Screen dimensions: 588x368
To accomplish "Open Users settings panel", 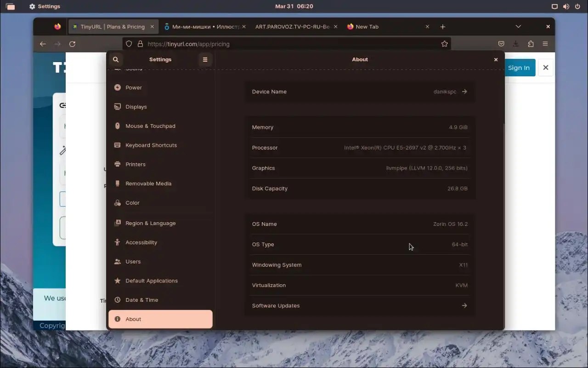I will pyautogui.click(x=160, y=262).
